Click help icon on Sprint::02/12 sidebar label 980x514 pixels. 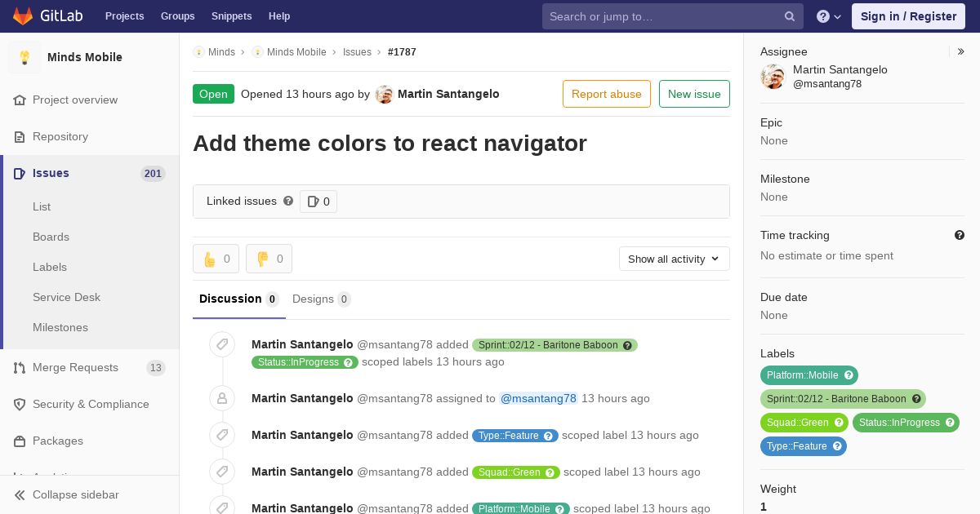click(916, 399)
